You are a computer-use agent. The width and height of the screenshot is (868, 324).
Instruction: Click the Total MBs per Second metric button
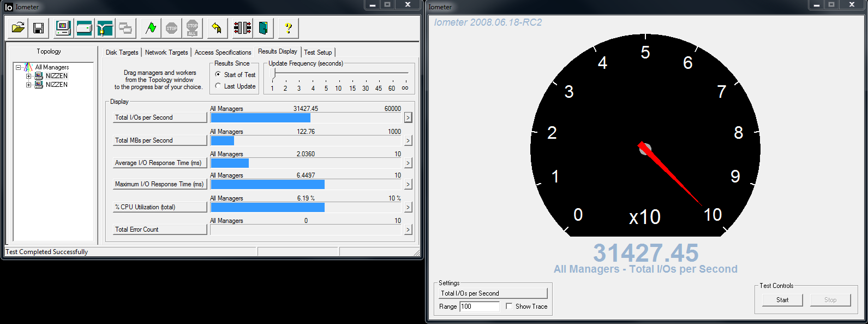160,140
